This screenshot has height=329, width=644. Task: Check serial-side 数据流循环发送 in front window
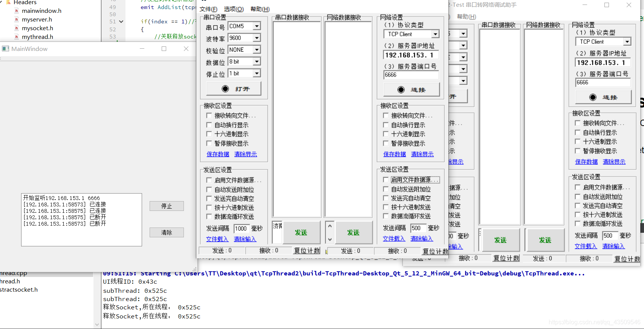point(209,217)
